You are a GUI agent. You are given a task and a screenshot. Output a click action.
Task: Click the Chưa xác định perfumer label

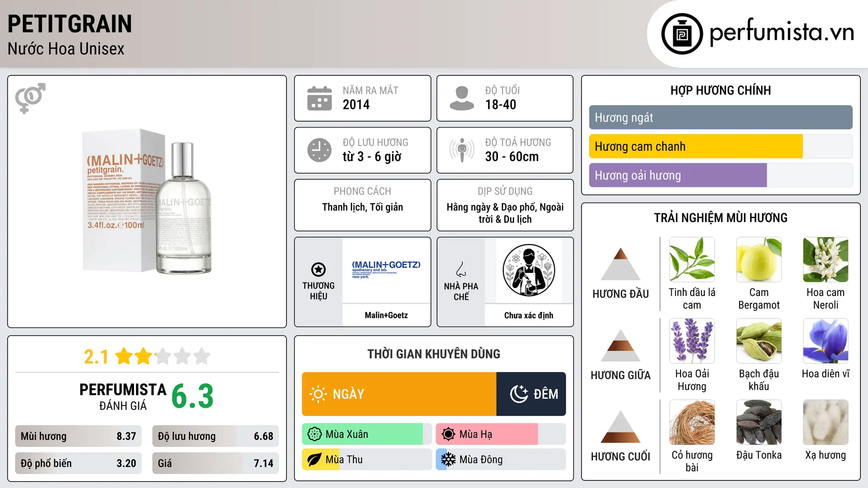(x=529, y=315)
